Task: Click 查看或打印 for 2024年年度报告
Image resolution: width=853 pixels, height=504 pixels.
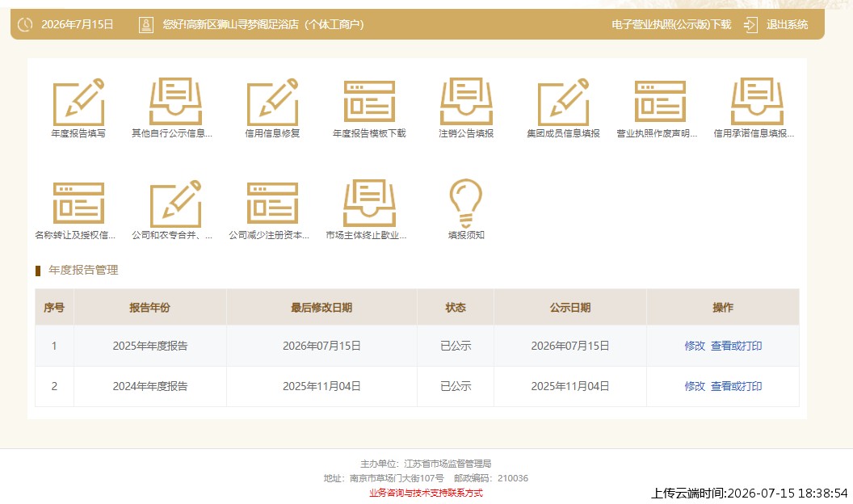Action: (x=736, y=386)
